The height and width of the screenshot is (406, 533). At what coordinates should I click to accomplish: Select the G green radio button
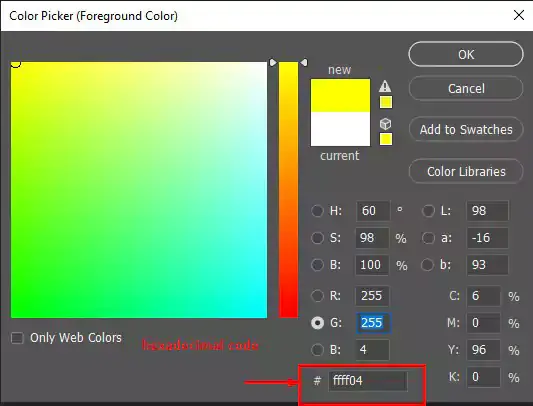[317, 323]
